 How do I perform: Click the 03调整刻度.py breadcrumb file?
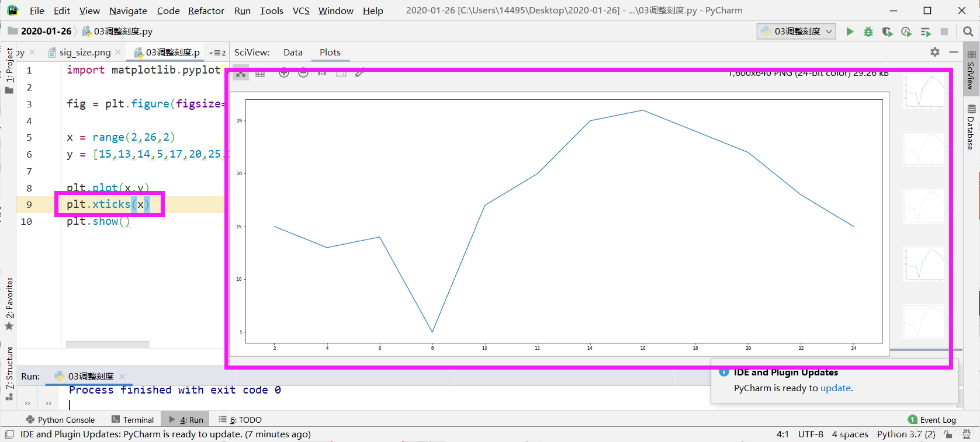coord(117,31)
